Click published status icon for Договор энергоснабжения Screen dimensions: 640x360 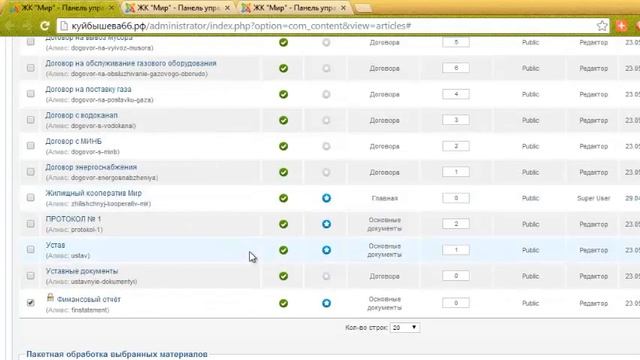pyautogui.click(x=283, y=172)
